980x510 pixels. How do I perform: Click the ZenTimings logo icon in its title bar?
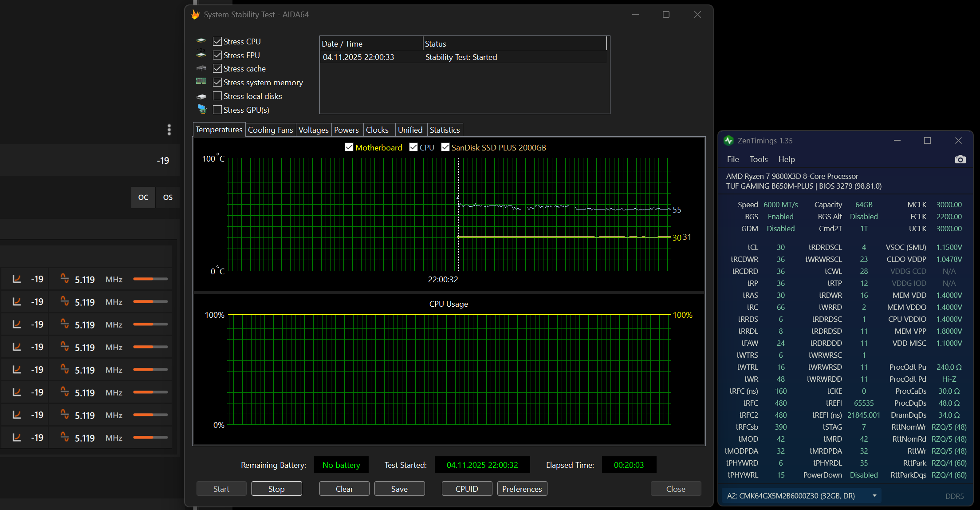click(x=728, y=141)
